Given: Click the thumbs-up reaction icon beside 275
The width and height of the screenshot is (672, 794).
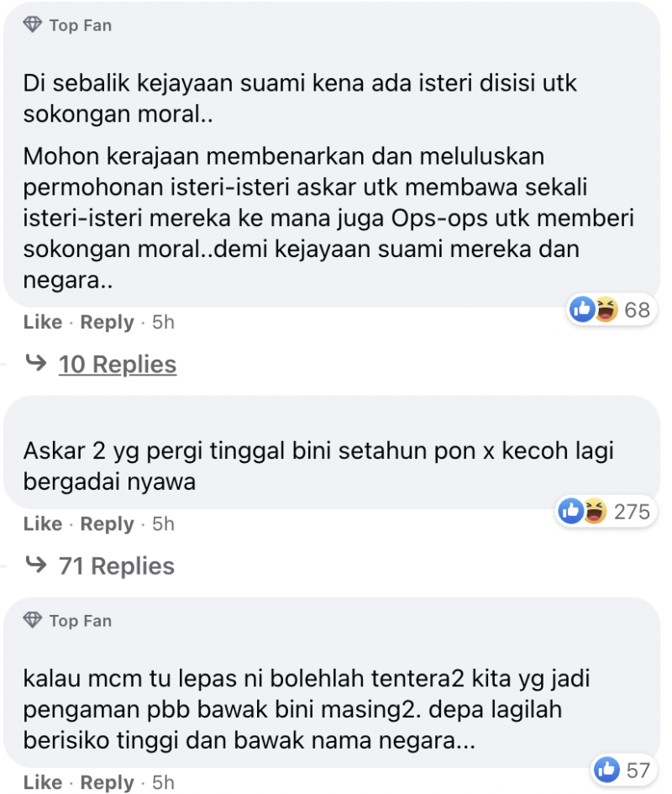Looking at the screenshot, I should pos(571,510).
